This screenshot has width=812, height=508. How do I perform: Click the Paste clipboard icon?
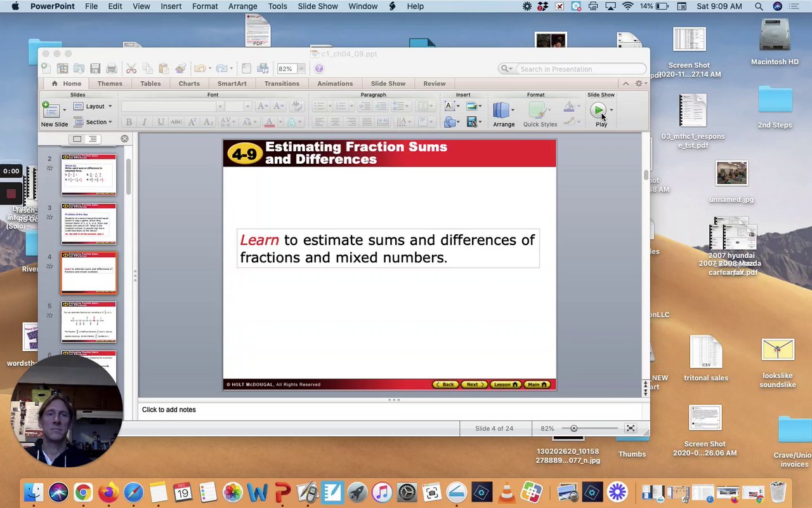pos(164,69)
